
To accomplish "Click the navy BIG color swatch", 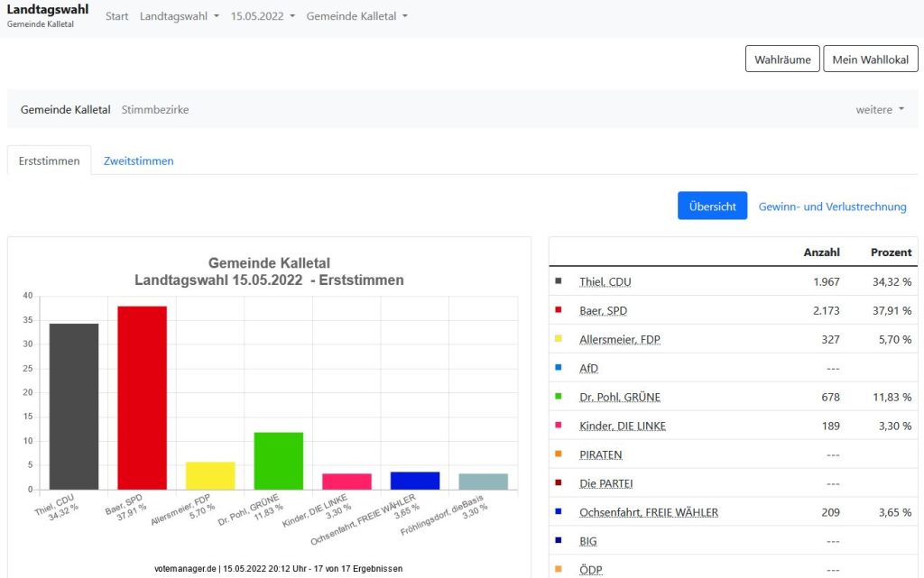I will (x=558, y=540).
